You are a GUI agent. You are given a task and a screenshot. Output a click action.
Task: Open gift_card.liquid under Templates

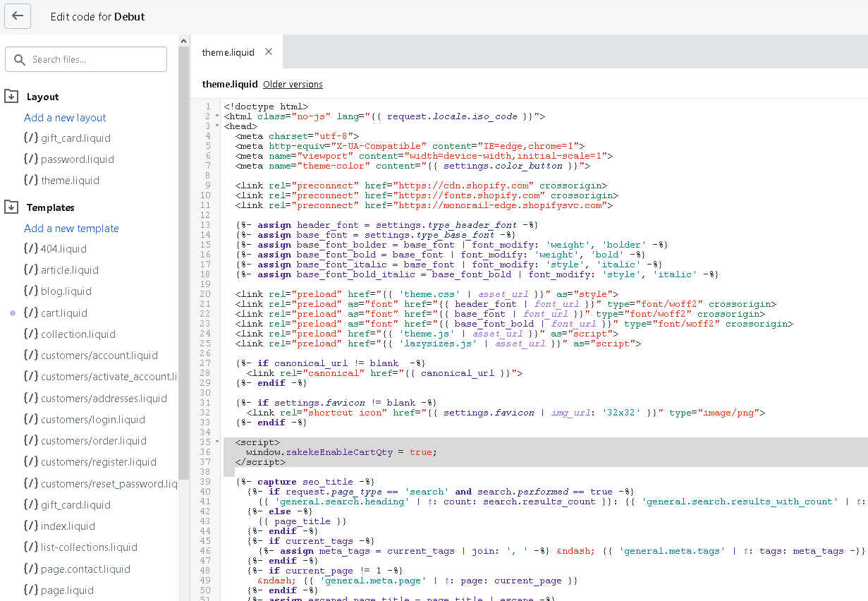pos(75,505)
